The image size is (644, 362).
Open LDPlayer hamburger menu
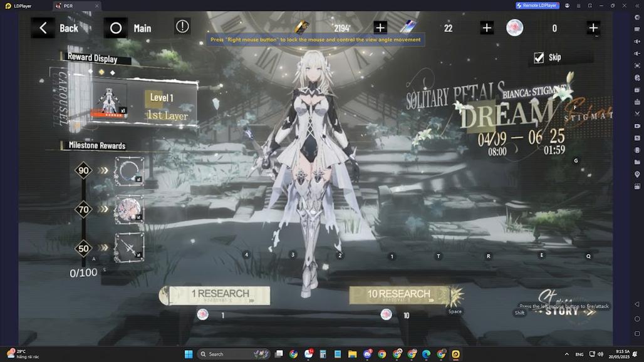[x=578, y=6]
